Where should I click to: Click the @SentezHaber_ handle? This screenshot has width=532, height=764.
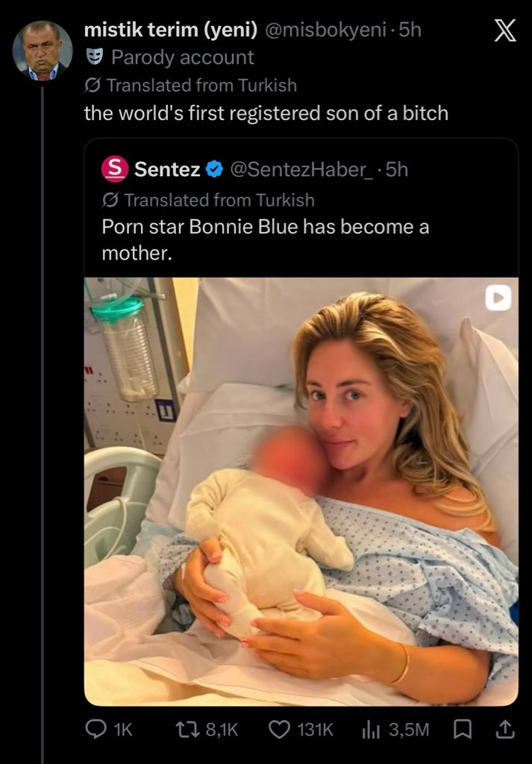(305, 170)
